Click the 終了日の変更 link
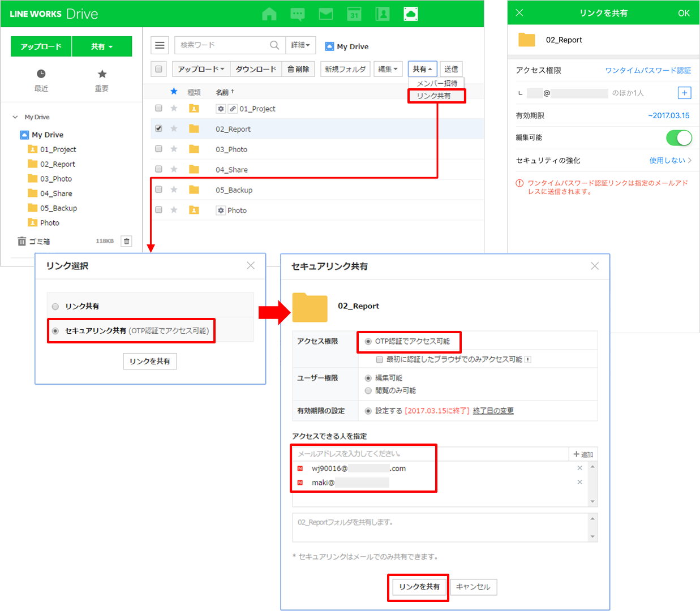700x611 pixels. click(x=493, y=411)
